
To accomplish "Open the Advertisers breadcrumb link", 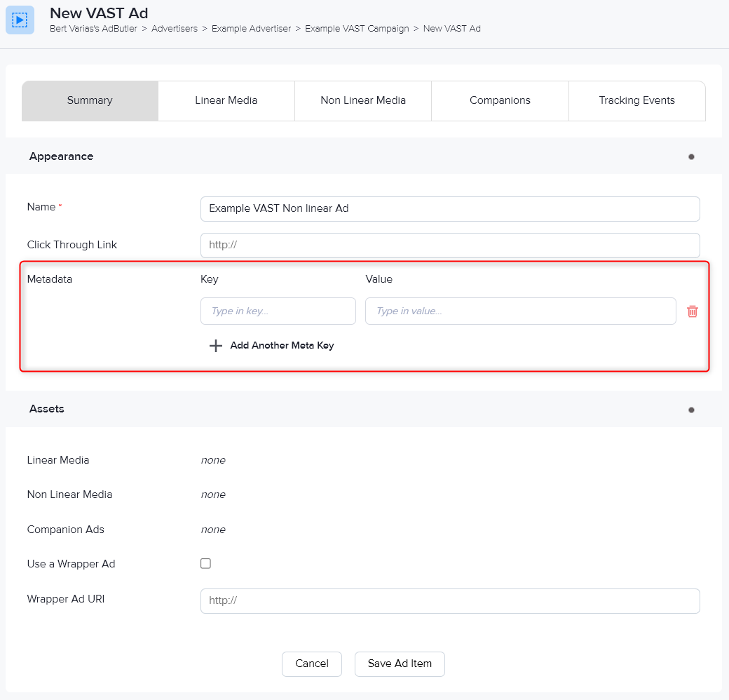I will click(175, 29).
